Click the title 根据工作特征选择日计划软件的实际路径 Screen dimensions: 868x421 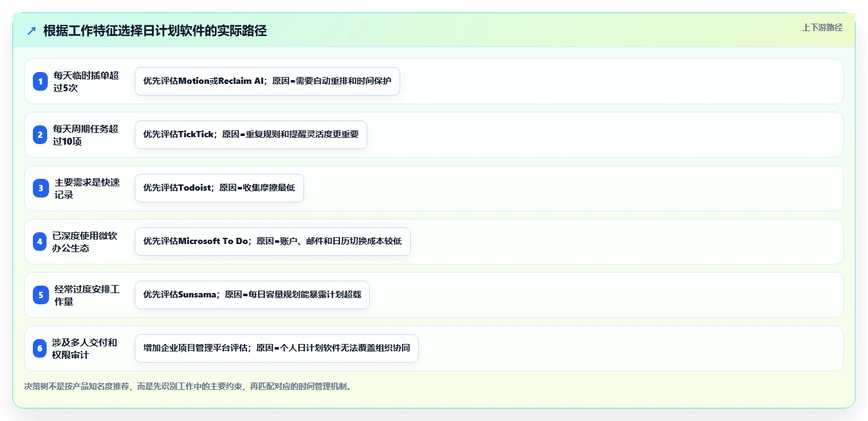point(155,31)
